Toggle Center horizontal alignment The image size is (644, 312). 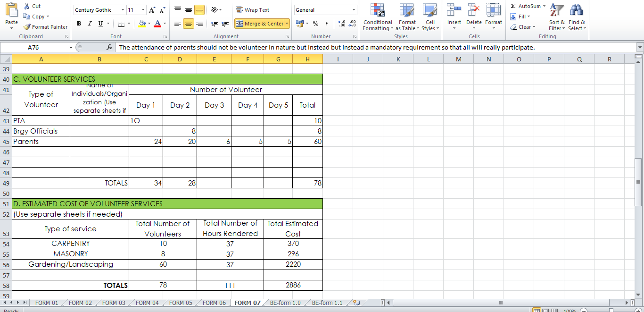point(189,24)
